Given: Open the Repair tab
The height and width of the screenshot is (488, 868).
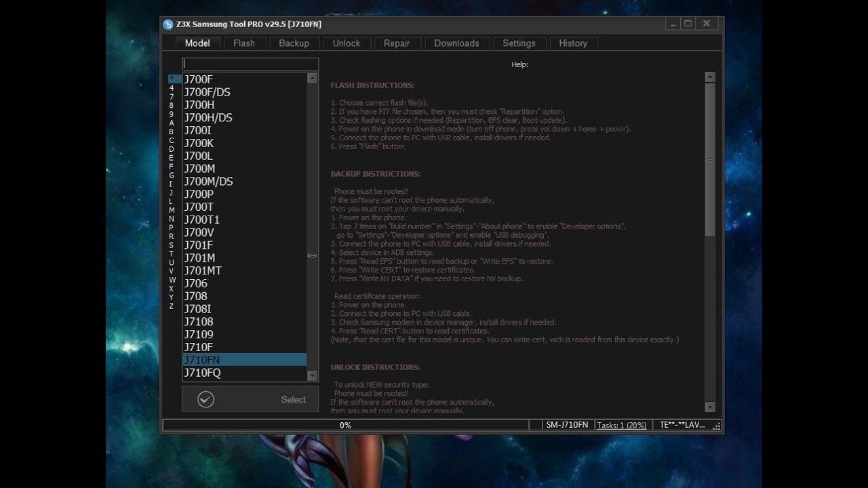Looking at the screenshot, I should point(397,43).
